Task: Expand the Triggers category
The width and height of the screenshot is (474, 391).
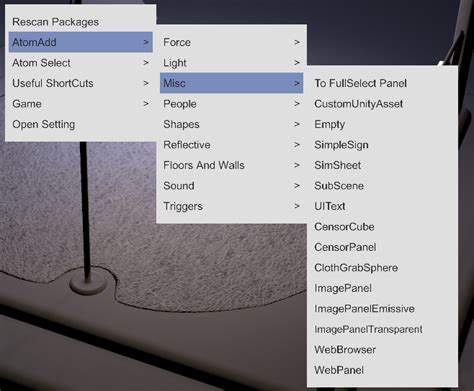Action: tap(231, 206)
